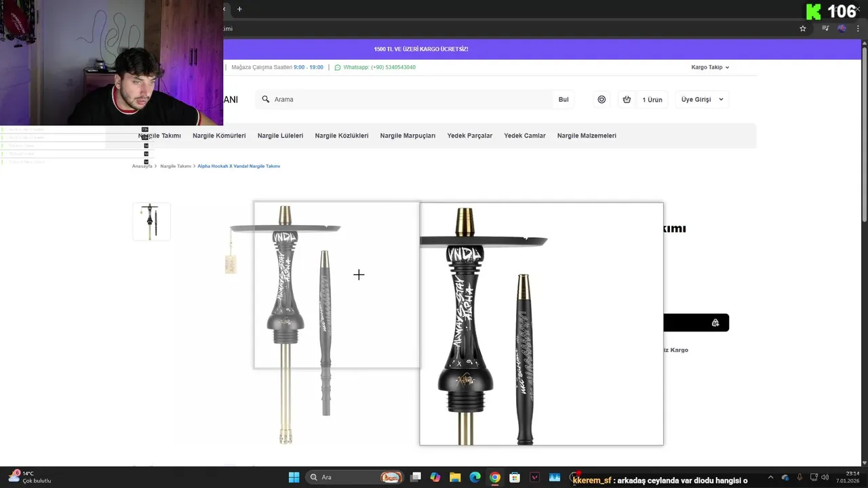Open the network display icon in system tray
The width and height of the screenshot is (868, 488).
pyautogui.click(x=814, y=477)
